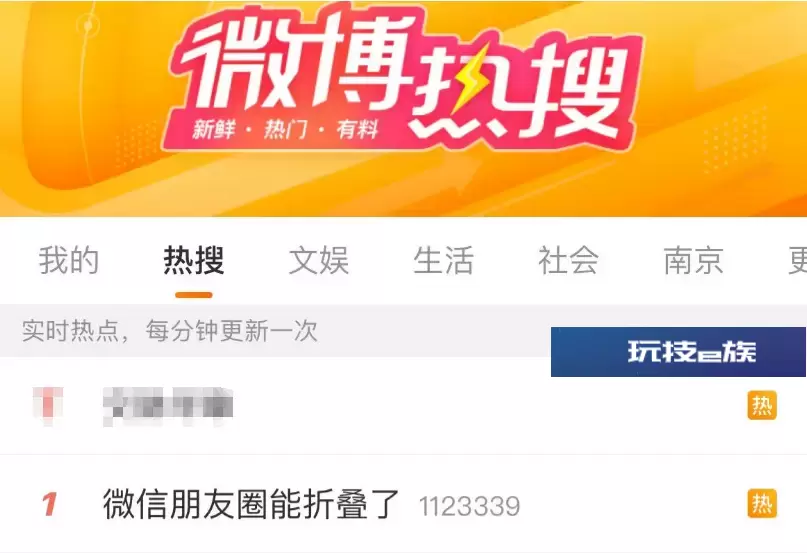Click the faint circle icon at banner top-left
The image size is (807, 553).
click(88, 25)
